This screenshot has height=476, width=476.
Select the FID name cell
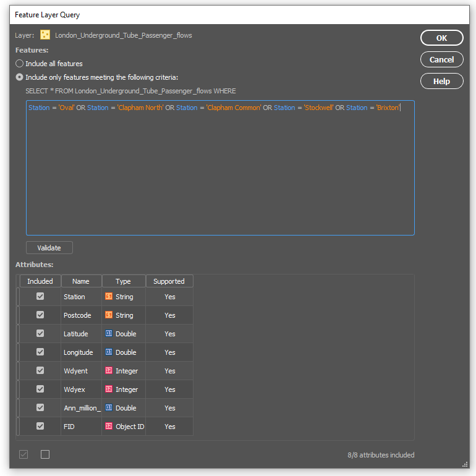click(x=81, y=426)
